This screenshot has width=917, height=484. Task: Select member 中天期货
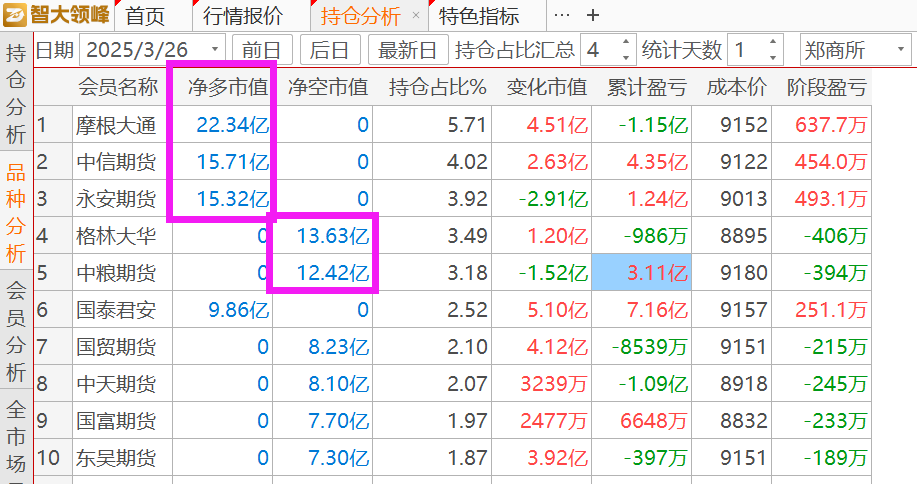tap(116, 384)
